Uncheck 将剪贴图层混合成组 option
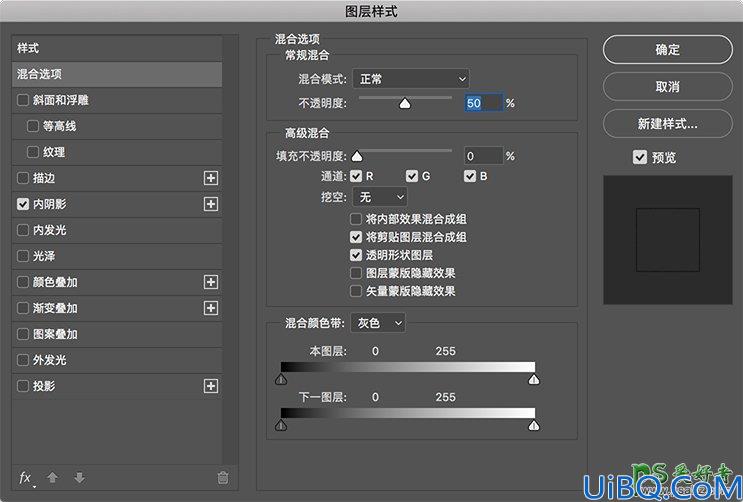This screenshot has height=502, width=743. [x=356, y=237]
